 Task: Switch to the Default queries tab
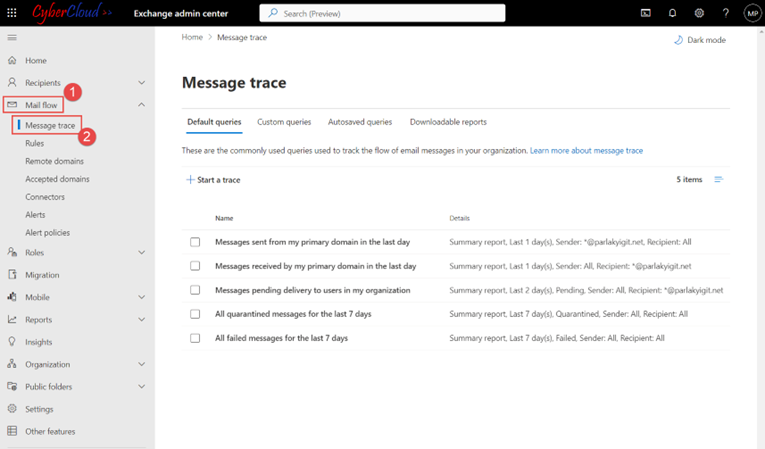[x=214, y=122]
